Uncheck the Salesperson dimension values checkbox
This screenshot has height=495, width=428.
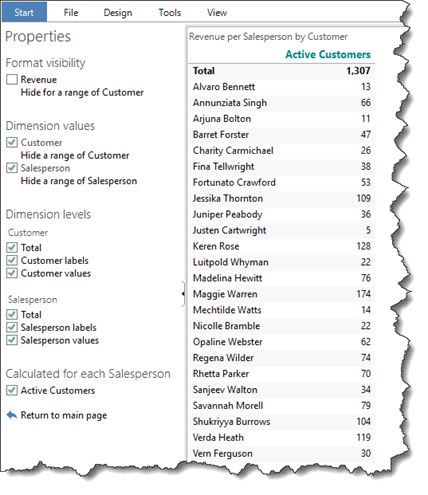tap(12, 168)
